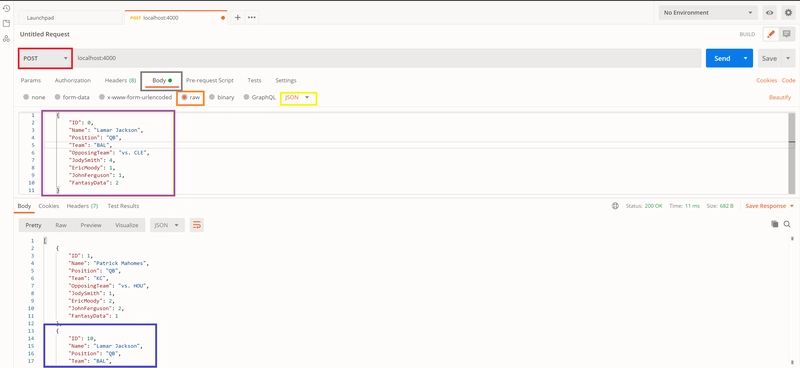The image size is (800, 368).
Task: Select the Preview response view
Action: [91, 225]
